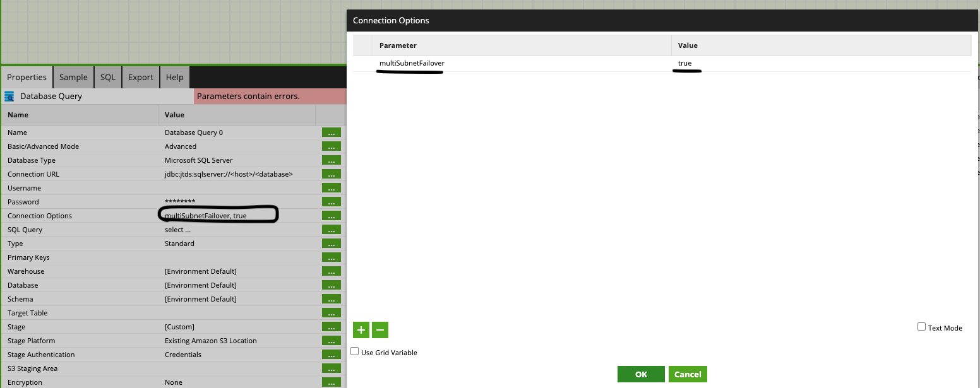Open the Connection URL editor via its ellipsis icon
The image size is (980, 388).
point(331,173)
